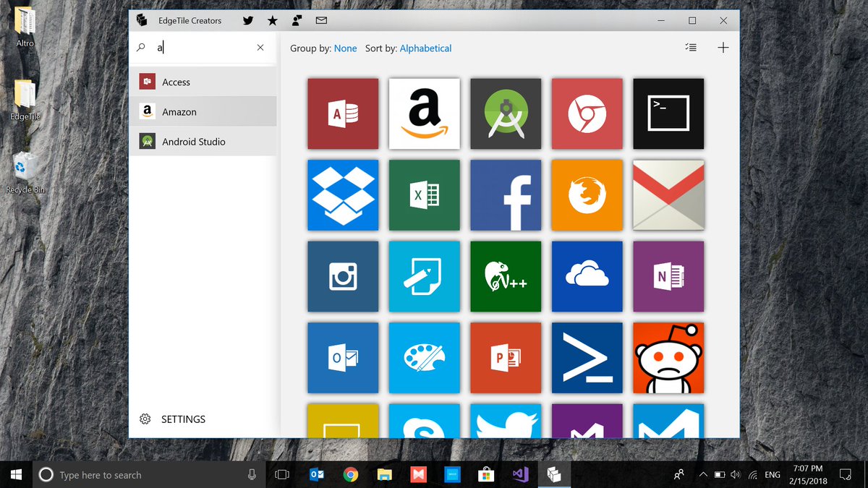Open Visual Studio from the taskbar
The width and height of the screenshot is (868, 488).
tap(520, 474)
